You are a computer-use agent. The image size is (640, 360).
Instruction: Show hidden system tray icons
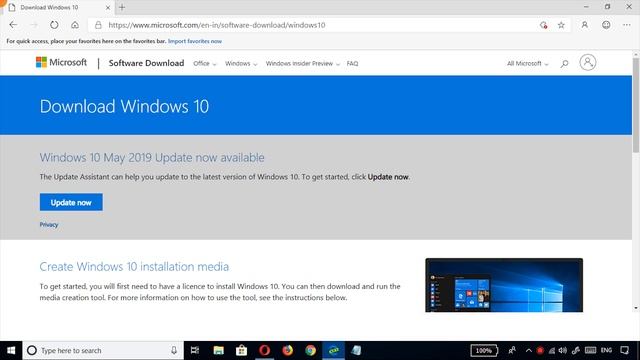pyautogui.click(x=529, y=350)
